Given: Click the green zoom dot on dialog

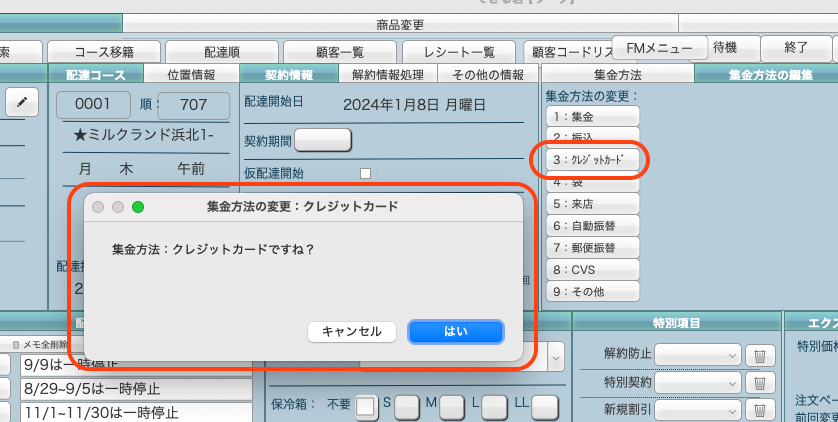Looking at the screenshot, I should (138, 207).
